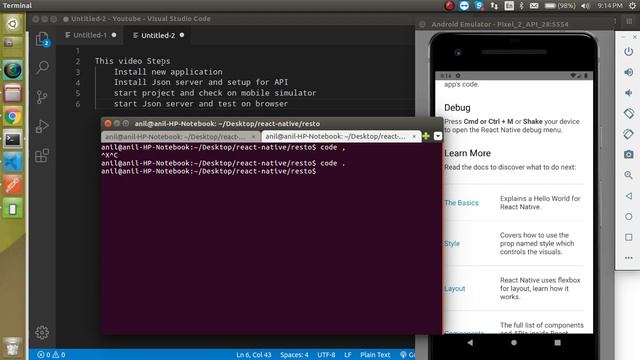Screen dimensions: 640x360
Task: Click the clock in the top panel
Action: coord(610,6)
